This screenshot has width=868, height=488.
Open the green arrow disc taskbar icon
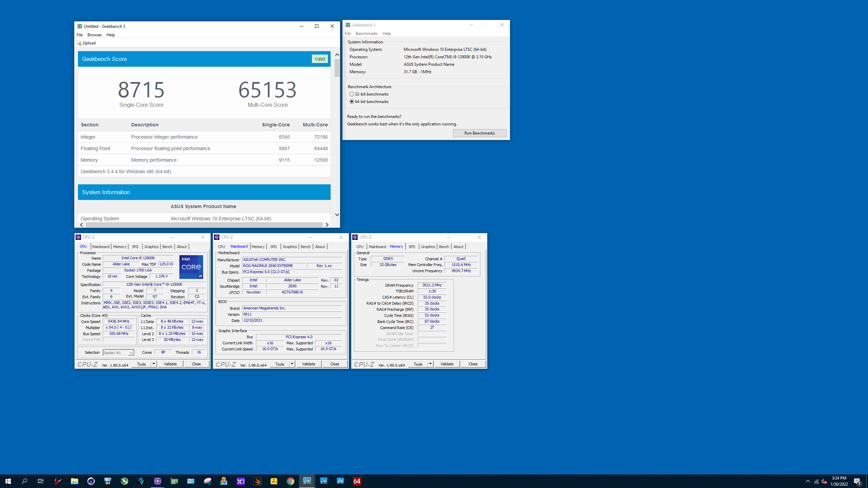(x=124, y=481)
